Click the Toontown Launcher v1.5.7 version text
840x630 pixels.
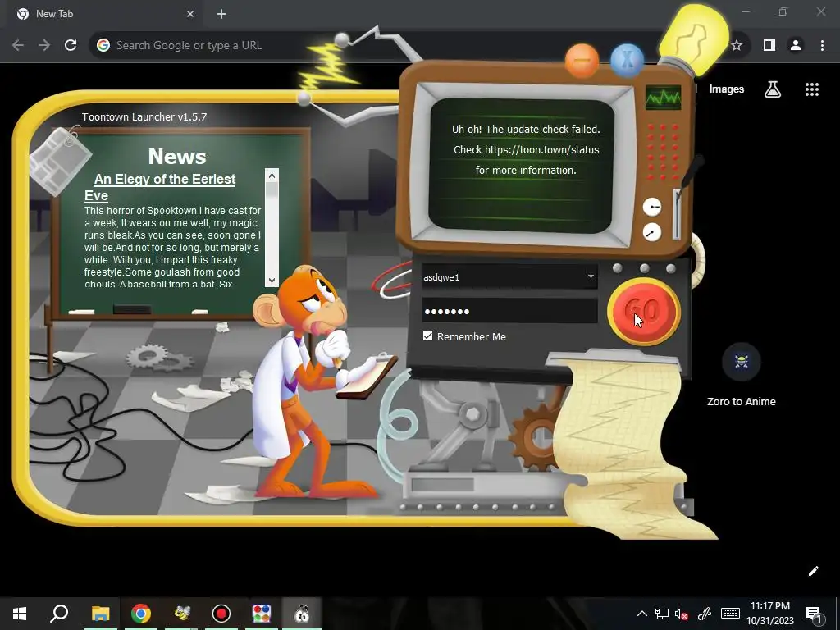(x=144, y=116)
